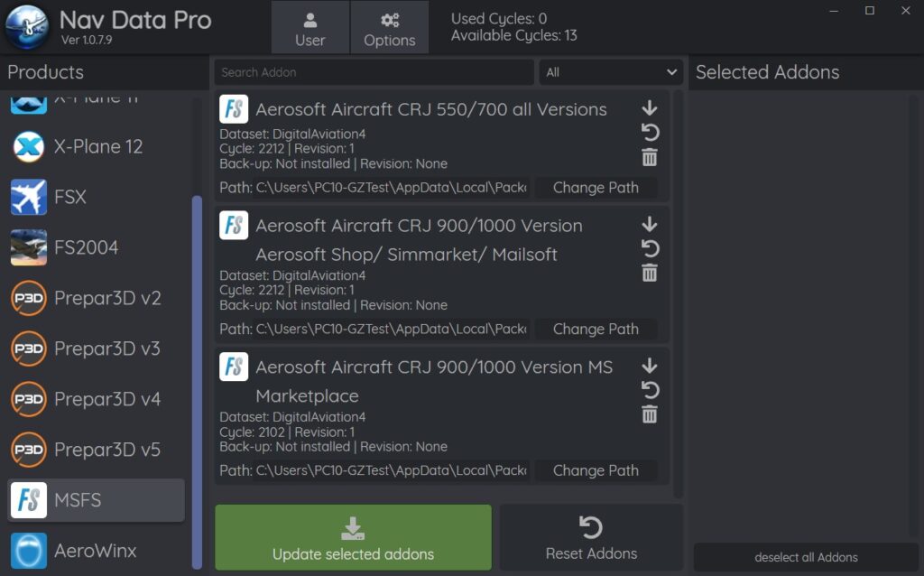This screenshot has width=924, height=576.
Task: Click the FS2004 thumbnail icon
Action: (28, 247)
